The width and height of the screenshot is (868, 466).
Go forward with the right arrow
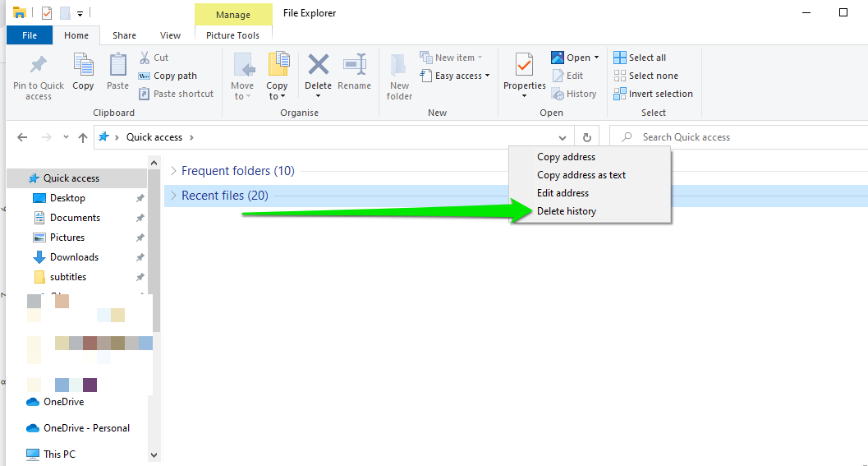coord(47,137)
